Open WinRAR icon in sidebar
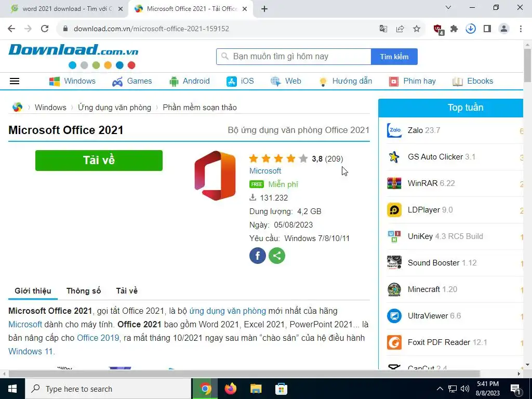Viewport: 532px width, 399px height. (x=394, y=183)
